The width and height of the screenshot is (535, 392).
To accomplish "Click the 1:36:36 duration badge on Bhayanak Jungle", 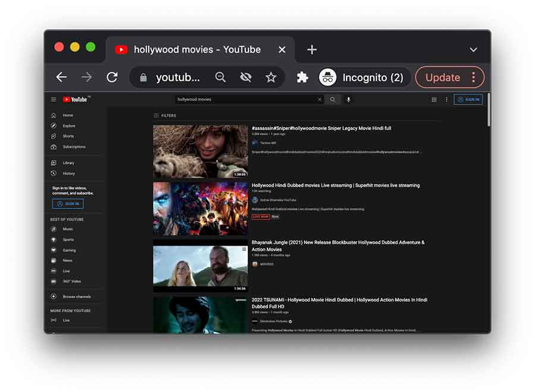I will coord(240,289).
